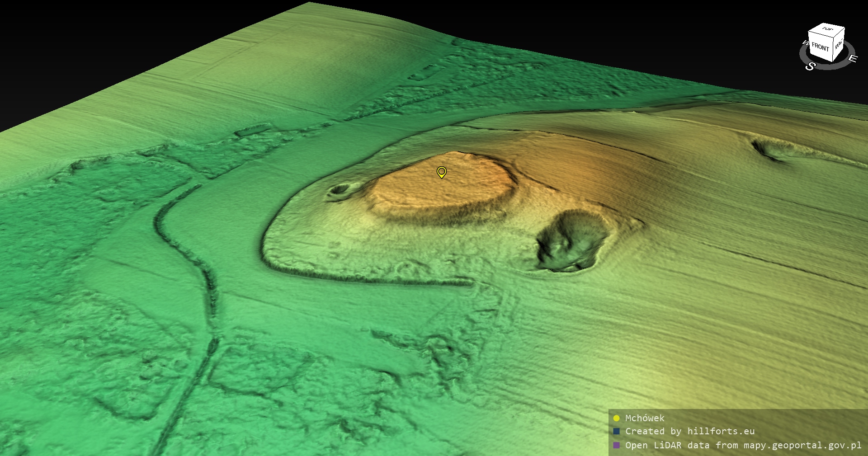The width and height of the screenshot is (868, 456).
Task: Switch to the RIGHT face of the view cube
Action: [839, 45]
